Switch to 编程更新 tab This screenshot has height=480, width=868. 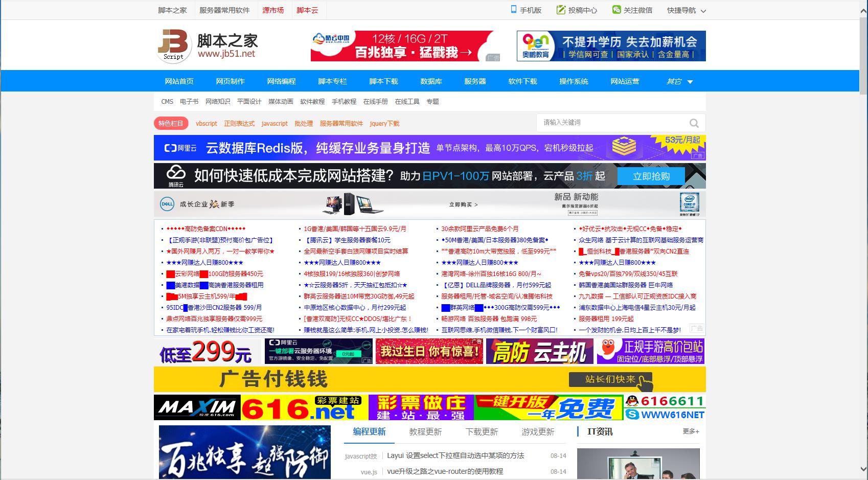(369, 432)
